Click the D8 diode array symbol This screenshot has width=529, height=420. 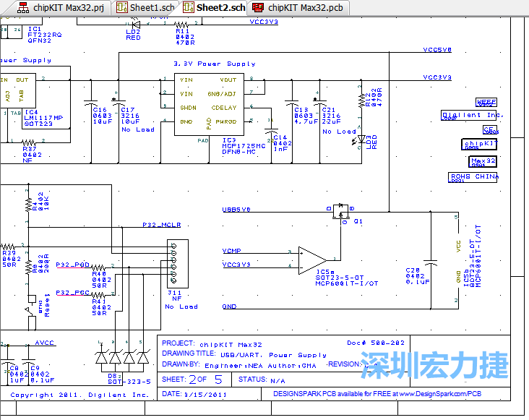click(121, 358)
